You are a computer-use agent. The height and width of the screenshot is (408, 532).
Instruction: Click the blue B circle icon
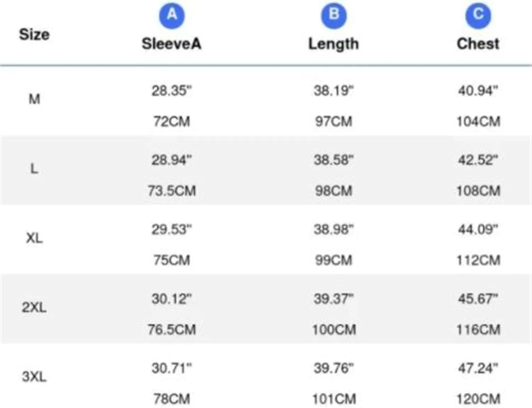(334, 16)
